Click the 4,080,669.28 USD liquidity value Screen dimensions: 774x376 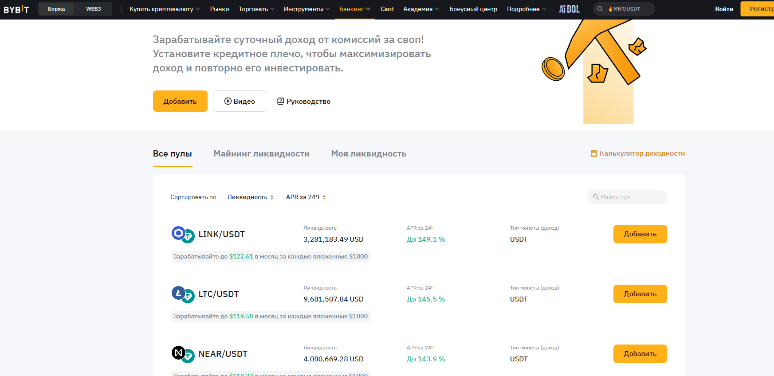333,359
